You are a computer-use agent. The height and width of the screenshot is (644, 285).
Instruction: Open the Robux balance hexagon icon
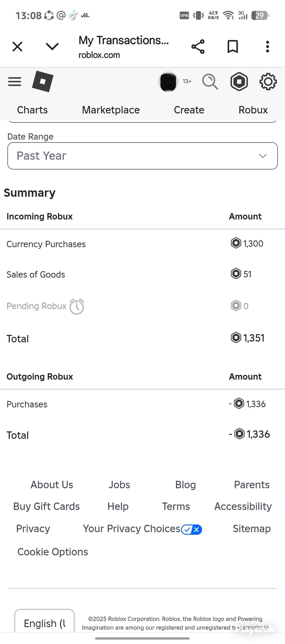239,82
